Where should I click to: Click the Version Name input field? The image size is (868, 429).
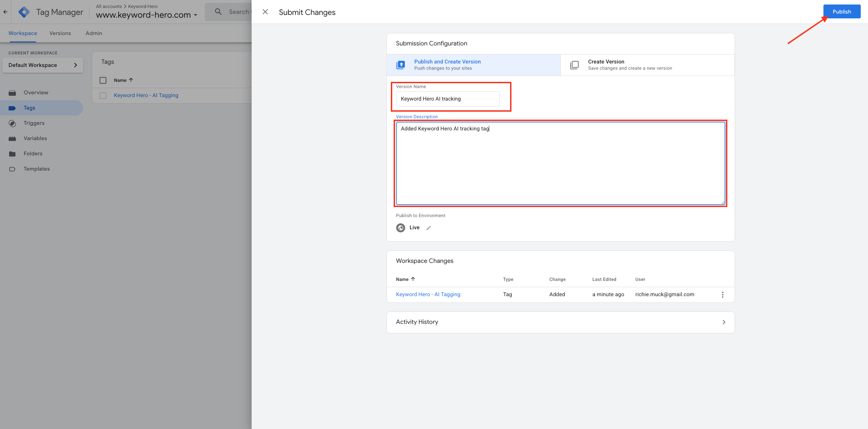click(x=448, y=99)
